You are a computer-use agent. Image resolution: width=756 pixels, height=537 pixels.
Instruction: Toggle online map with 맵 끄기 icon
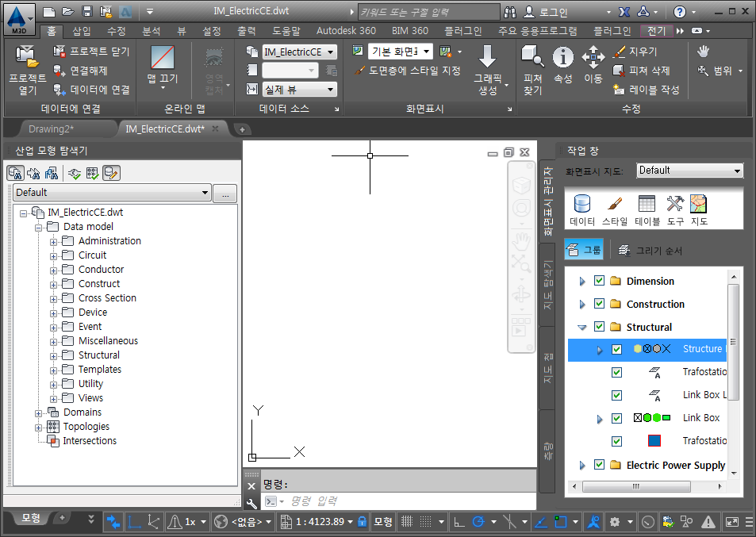[x=163, y=57]
